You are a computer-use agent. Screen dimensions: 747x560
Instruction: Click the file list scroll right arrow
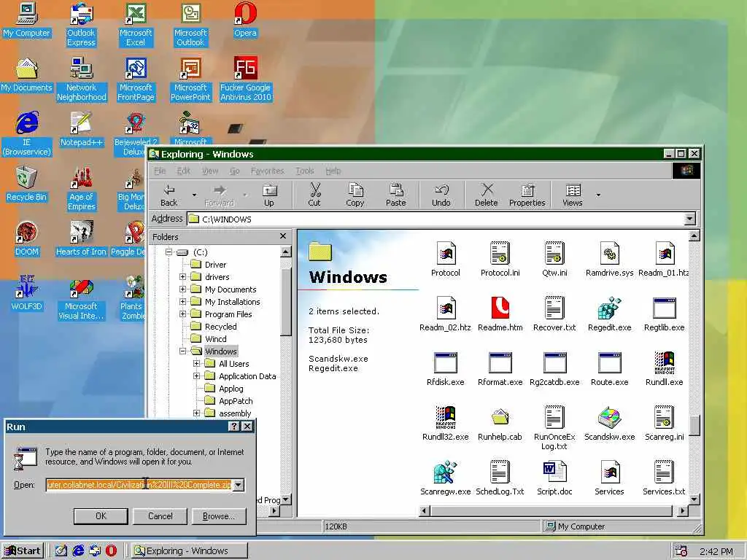point(683,511)
